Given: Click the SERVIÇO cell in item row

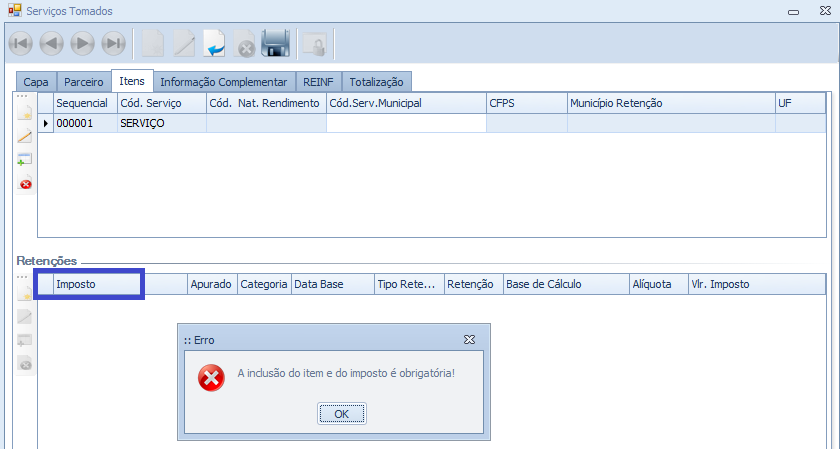Looking at the screenshot, I should point(162,123).
